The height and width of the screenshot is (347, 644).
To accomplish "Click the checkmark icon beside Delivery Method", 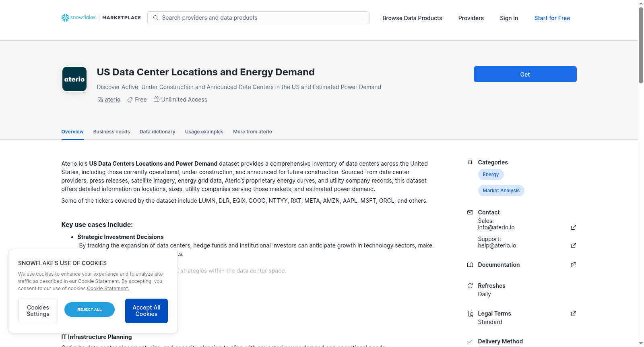I will click(470, 341).
